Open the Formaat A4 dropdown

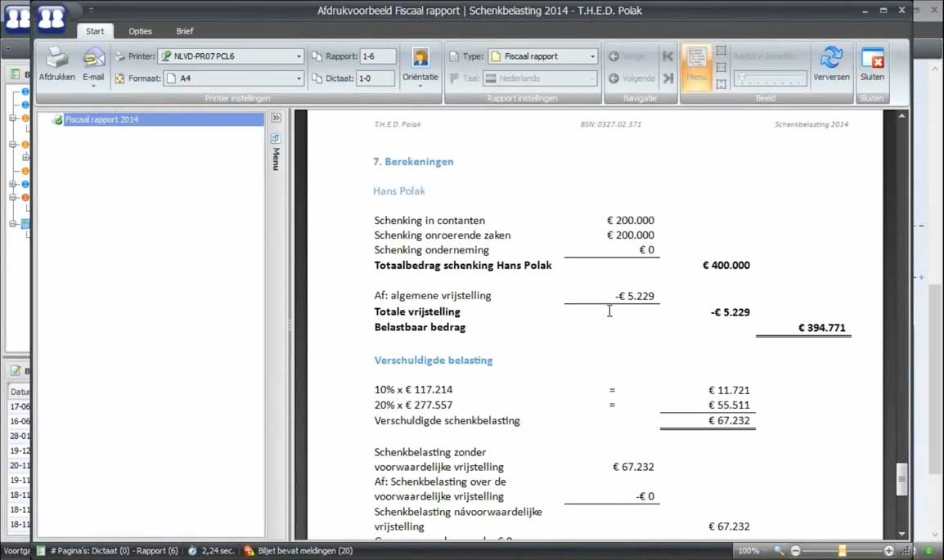(x=233, y=78)
